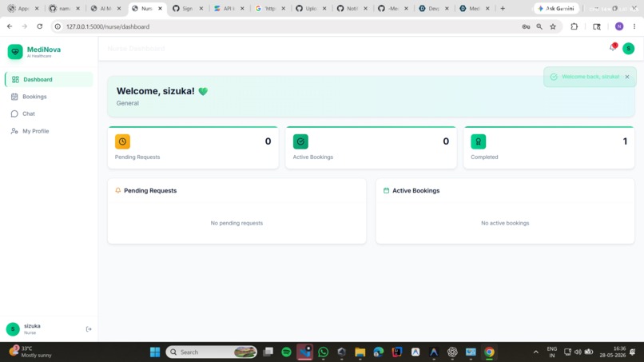Click the 'No pending requests' text
The height and width of the screenshot is (362, 644).
pyautogui.click(x=237, y=223)
